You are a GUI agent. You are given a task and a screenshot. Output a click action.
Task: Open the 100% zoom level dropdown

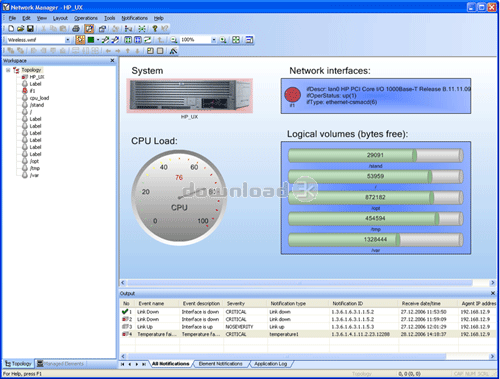pos(214,40)
